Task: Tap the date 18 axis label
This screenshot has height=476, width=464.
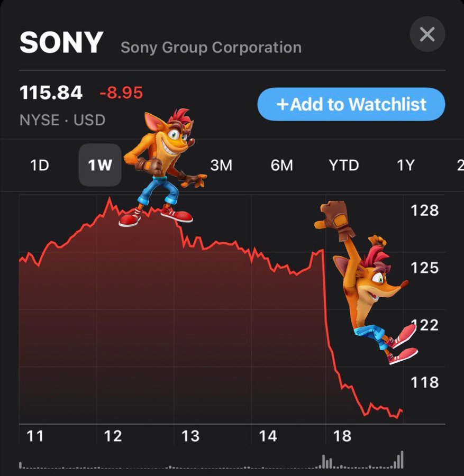Action: point(342,436)
